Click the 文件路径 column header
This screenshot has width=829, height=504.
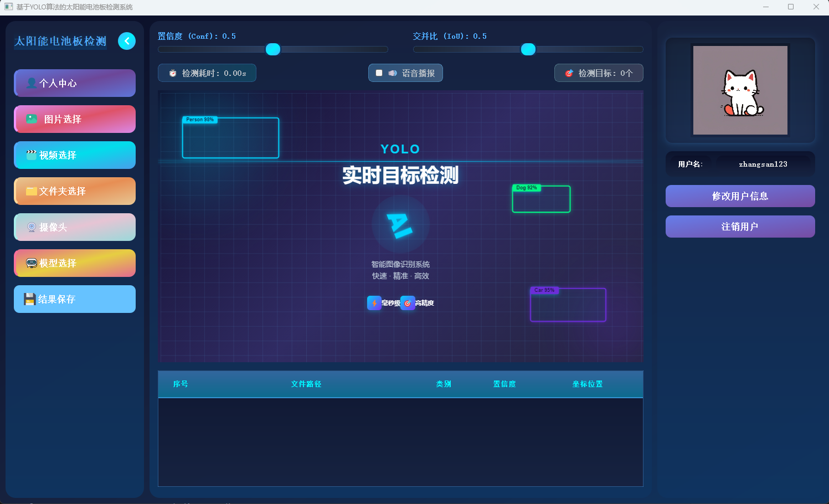point(306,384)
